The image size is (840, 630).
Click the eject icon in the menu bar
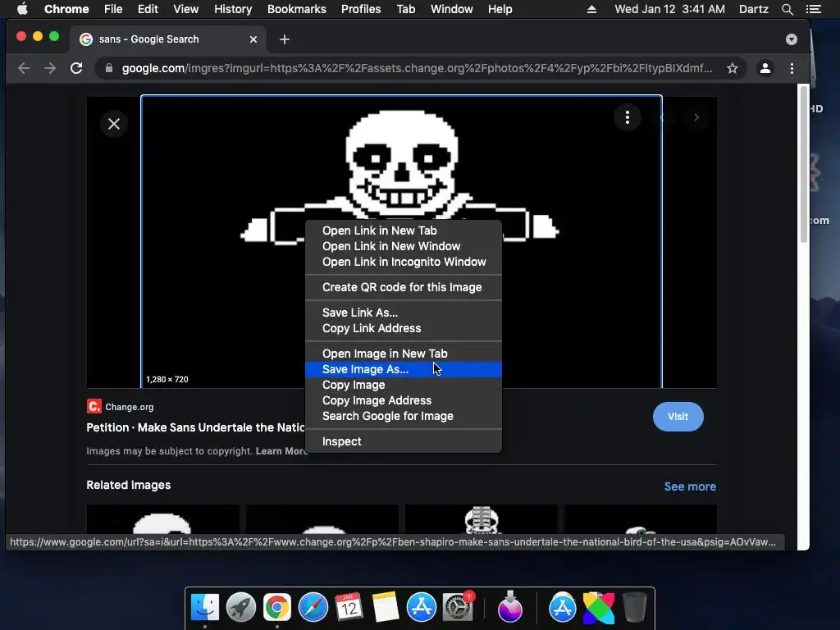click(591, 9)
